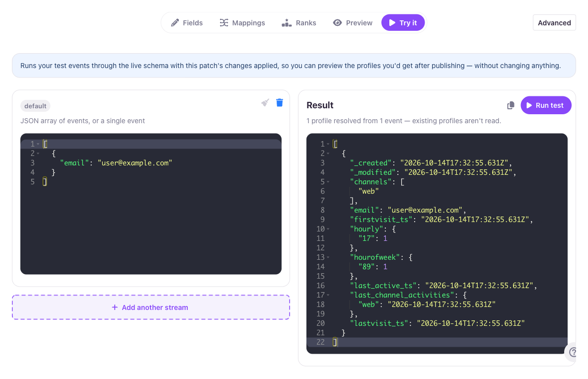The width and height of the screenshot is (588, 379).
Task: Click the "_modified" line in the Result
Action: point(433,172)
